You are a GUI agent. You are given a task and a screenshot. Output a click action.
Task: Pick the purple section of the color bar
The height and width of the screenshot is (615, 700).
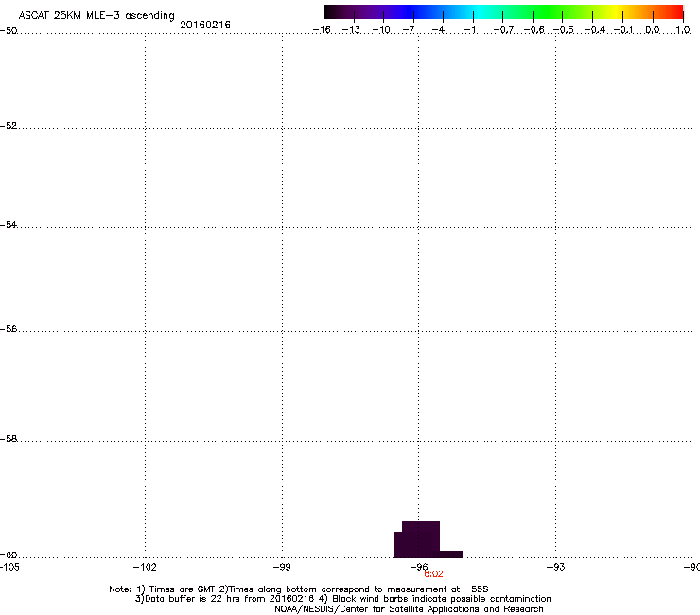pos(375,12)
